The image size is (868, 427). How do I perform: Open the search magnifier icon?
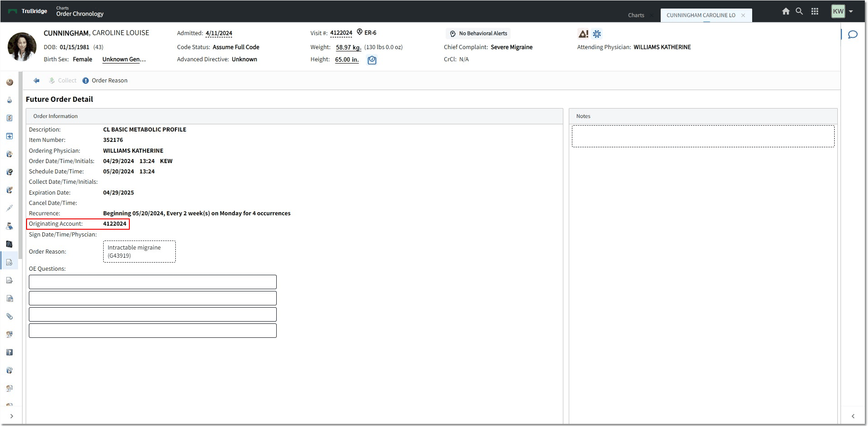pos(799,11)
